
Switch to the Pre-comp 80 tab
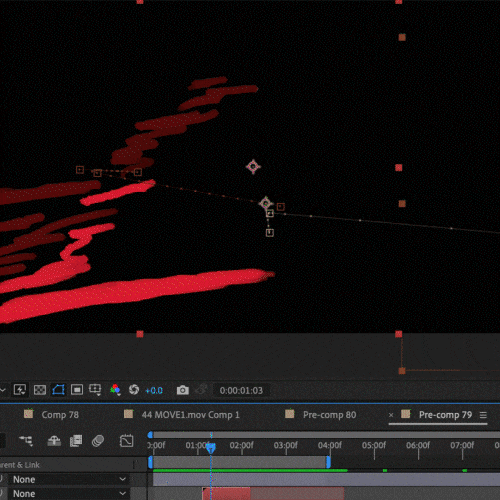pos(329,415)
